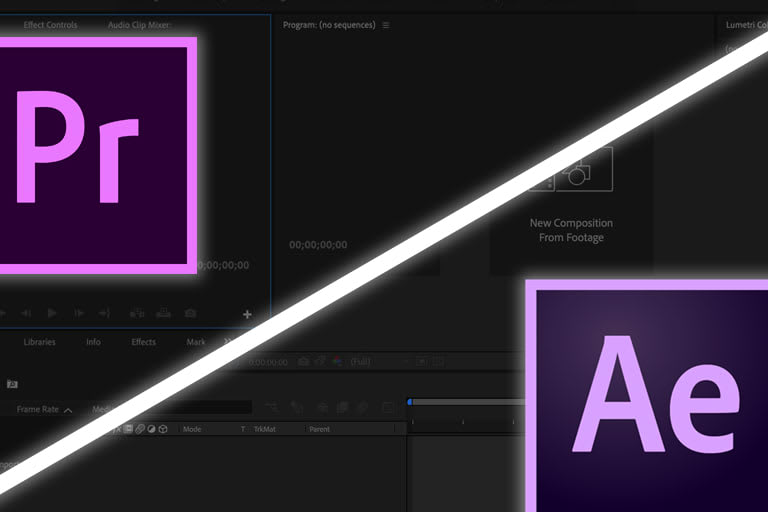Viewport: 768px width, 512px height.
Task: Open the Libraries tab
Action: (x=40, y=342)
